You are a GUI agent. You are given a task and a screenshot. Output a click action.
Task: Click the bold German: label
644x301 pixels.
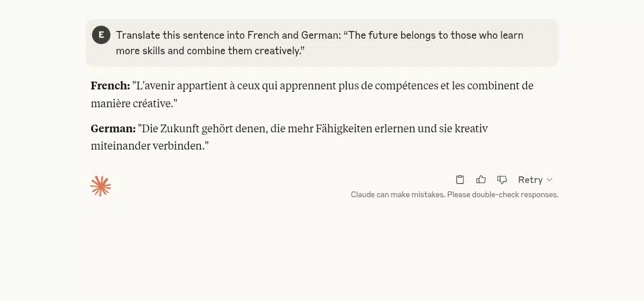tap(113, 129)
